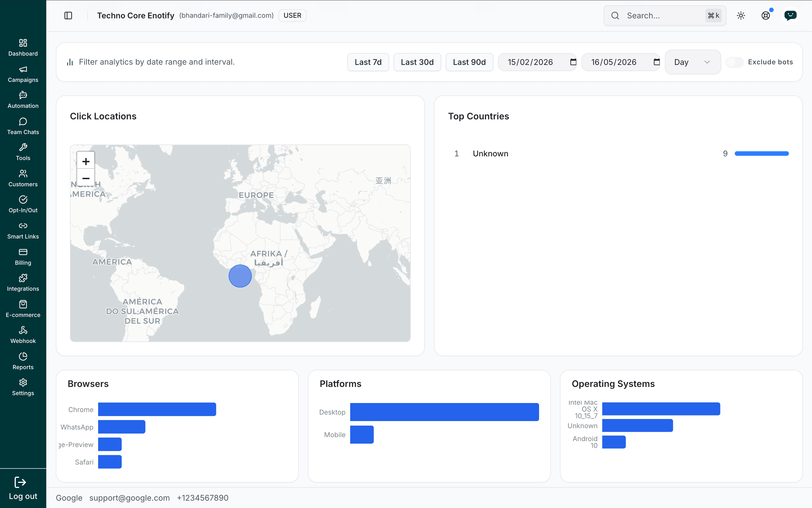Viewport: 812px width, 508px height.
Task: Collapse sidebar with panel toggle icon
Action: tap(68, 16)
